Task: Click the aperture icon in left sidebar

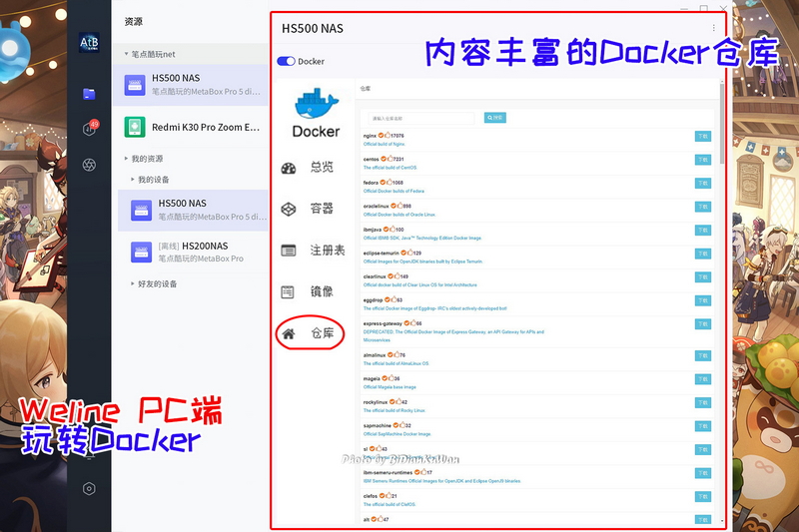Action: pyautogui.click(x=89, y=165)
